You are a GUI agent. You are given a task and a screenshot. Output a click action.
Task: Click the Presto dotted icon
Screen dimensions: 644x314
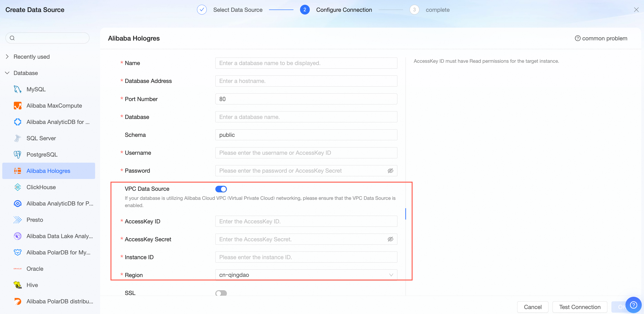click(x=17, y=220)
